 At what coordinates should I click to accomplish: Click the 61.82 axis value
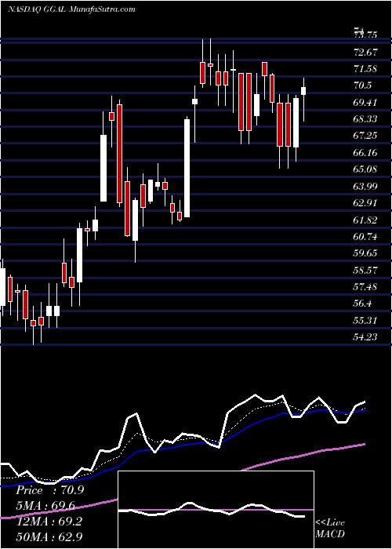tap(366, 220)
